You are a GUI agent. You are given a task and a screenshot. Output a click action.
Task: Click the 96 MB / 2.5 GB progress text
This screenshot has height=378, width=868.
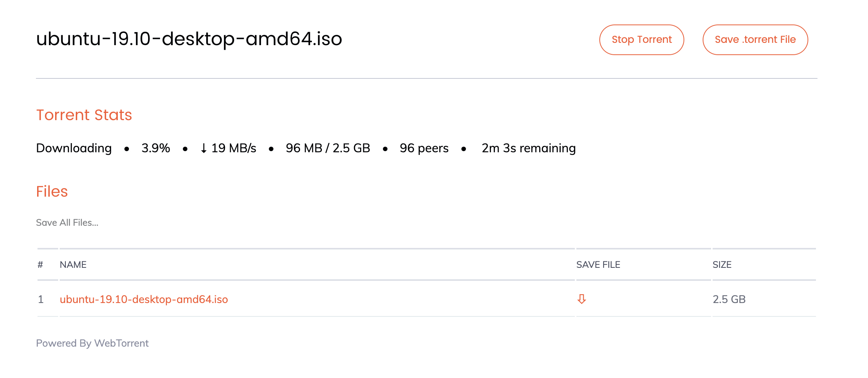coord(328,148)
